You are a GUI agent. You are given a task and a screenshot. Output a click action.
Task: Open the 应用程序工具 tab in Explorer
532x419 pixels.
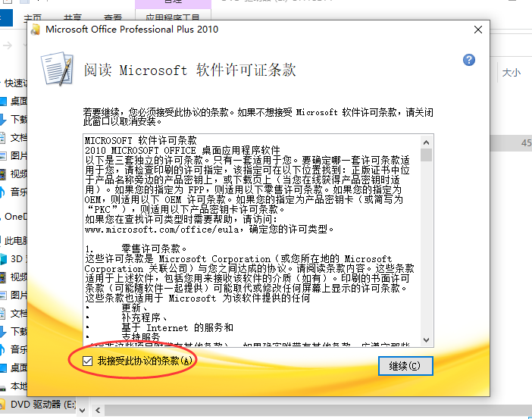pos(173,17)
